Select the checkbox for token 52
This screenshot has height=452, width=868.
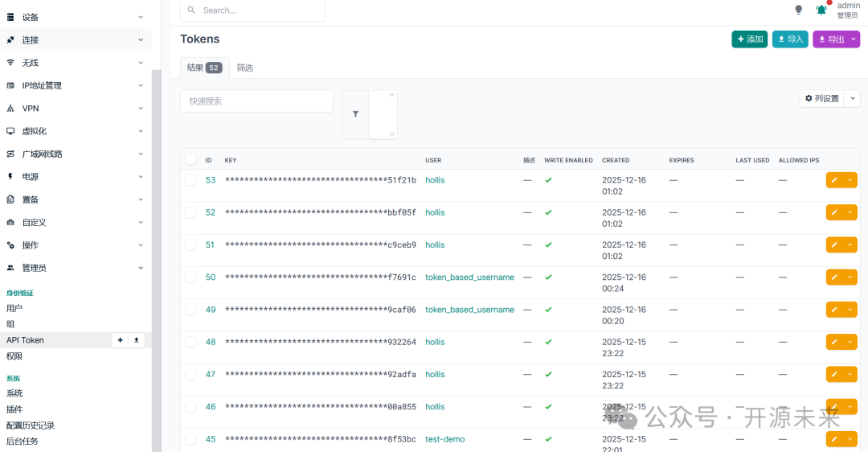pos(191,212)
